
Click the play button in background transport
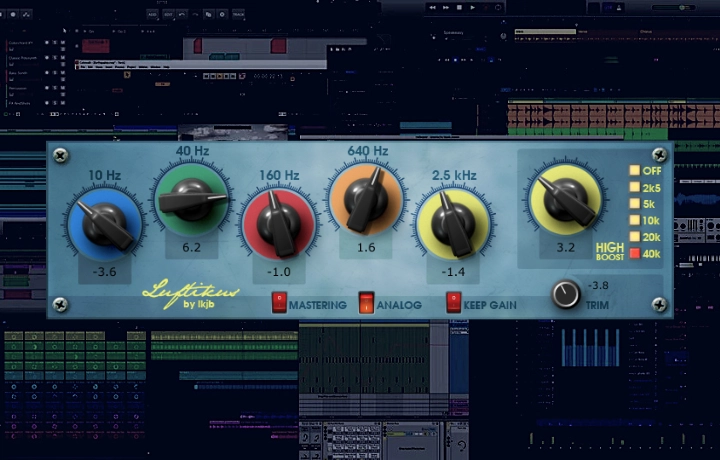point(472,7)
